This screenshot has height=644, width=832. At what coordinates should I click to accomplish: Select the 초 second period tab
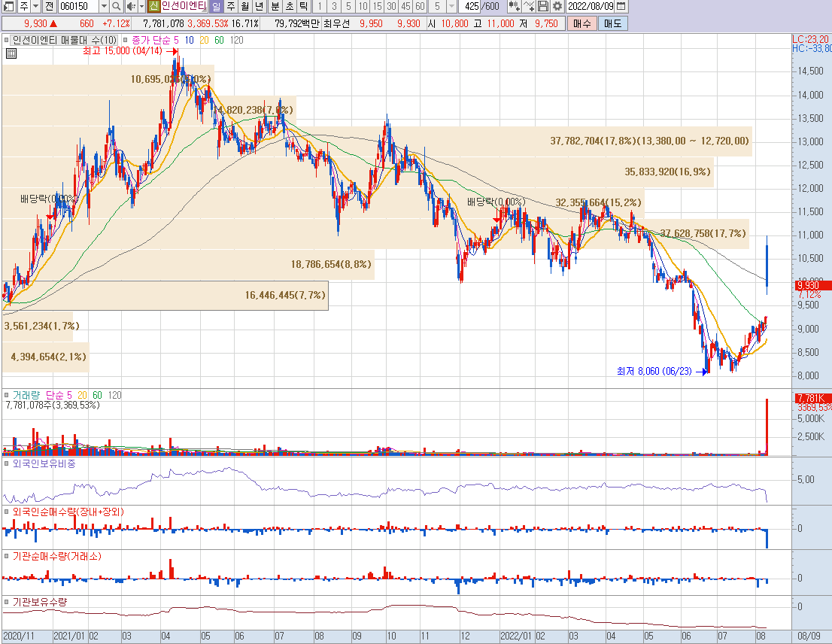coord(289,6)
